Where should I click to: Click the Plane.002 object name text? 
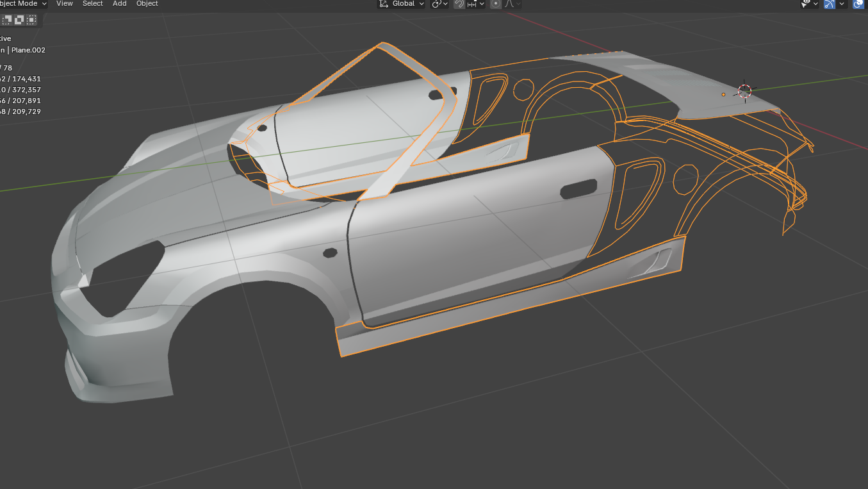[x=28, y=50]
